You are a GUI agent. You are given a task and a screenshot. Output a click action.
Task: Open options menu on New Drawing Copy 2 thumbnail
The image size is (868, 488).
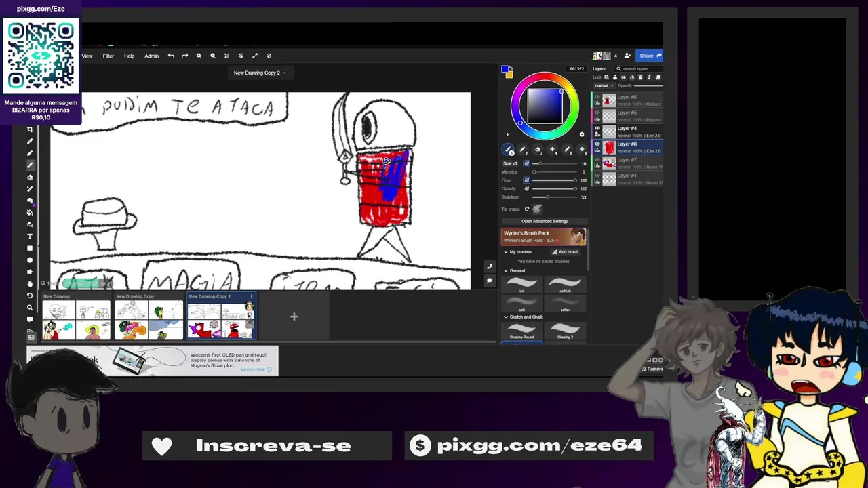[252, 296]
